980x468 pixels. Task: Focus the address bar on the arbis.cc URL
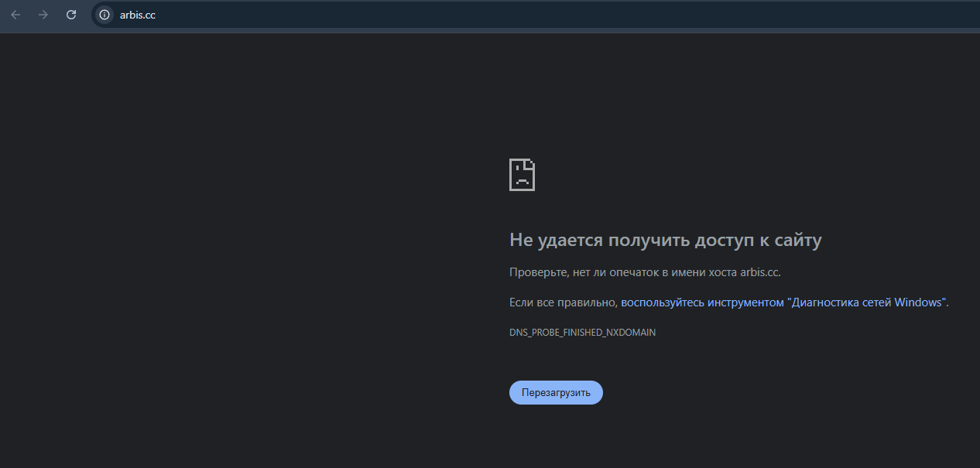point(138,15)
